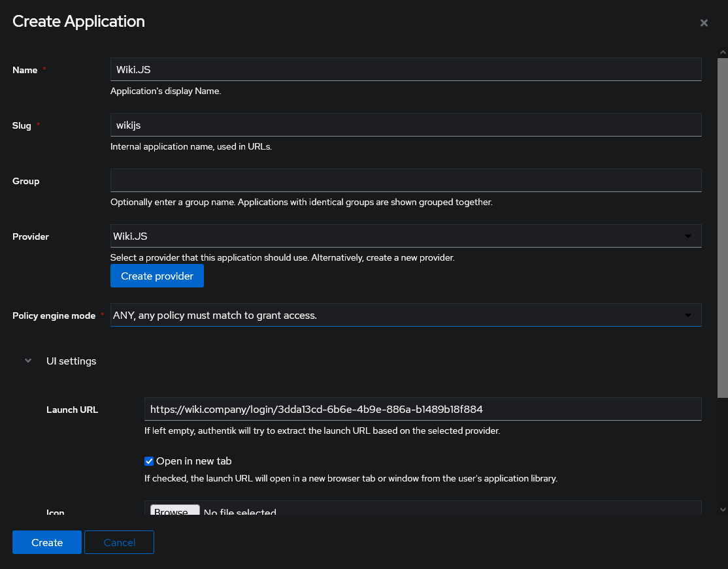Focus the Slug field with wikijs
Image resolution: width=728 pixels, height=569 pixels.
[x=405, y=125]
